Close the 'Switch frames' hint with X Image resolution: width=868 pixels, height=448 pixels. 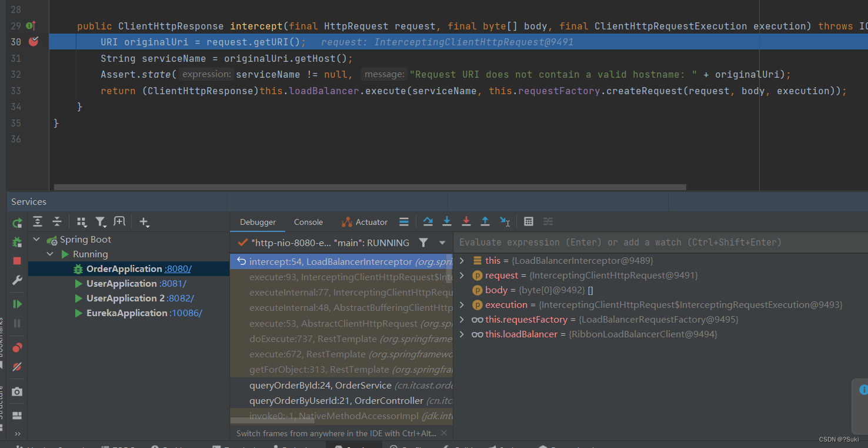pyautogui.click(x=444, y=433)
